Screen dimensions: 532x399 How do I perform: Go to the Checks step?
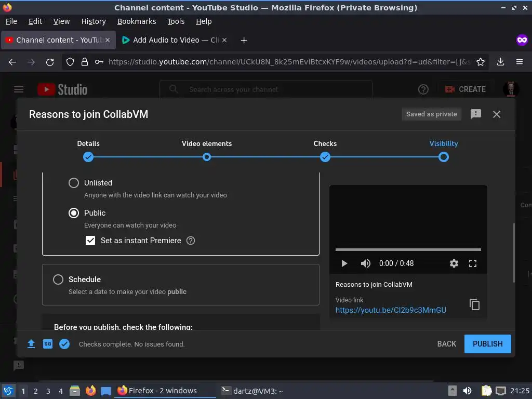[x=325, y=157]
